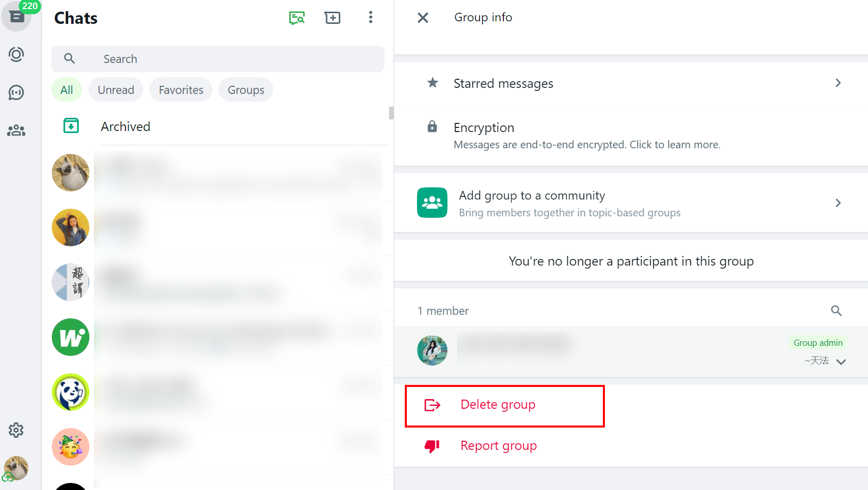Click the Archived chats box icon

71,125
